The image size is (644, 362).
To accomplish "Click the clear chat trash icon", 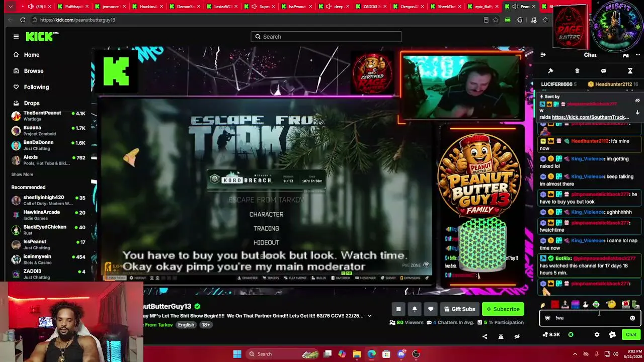I will pos(577,71).
